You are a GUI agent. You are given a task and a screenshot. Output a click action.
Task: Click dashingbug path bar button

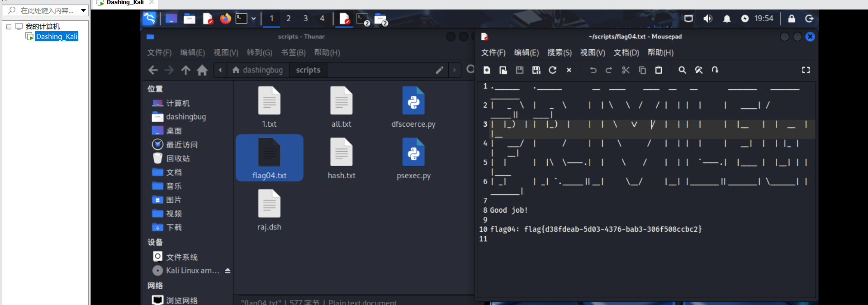click(257, 70)
